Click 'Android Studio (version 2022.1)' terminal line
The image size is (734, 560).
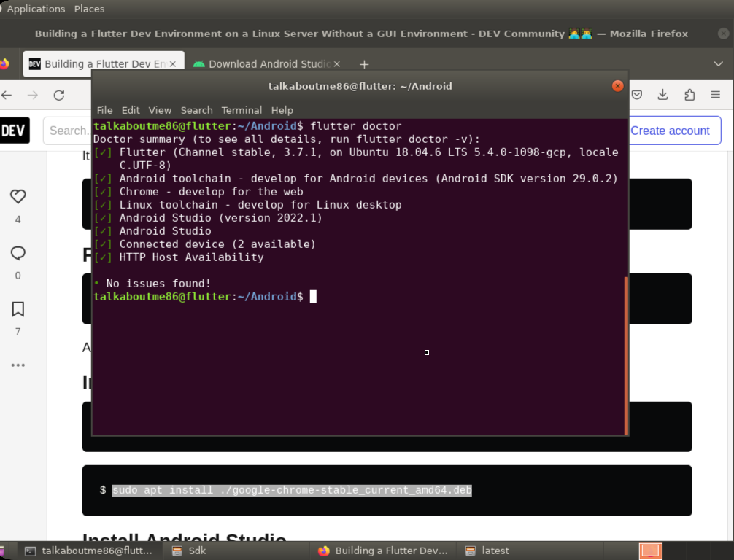220,218
